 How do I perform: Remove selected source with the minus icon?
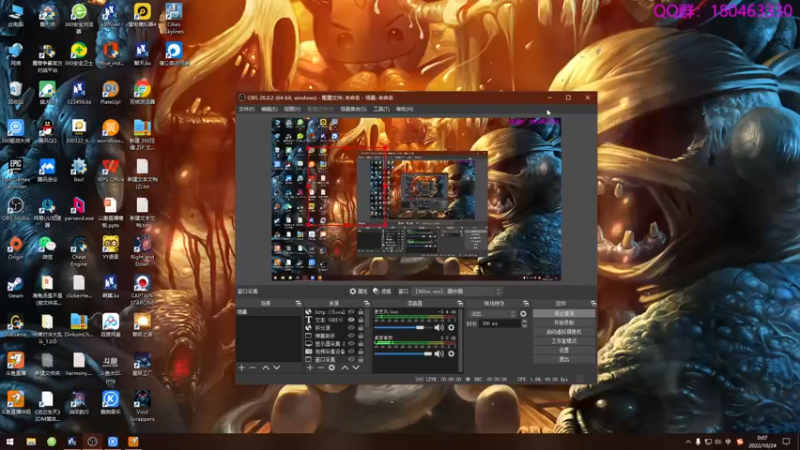(320, 367)
